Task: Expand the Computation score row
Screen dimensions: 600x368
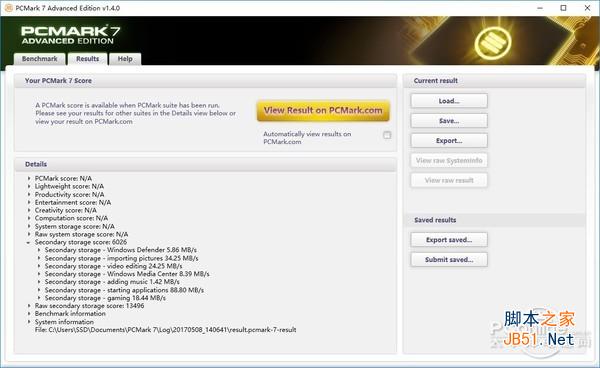Action: [29, 218]
